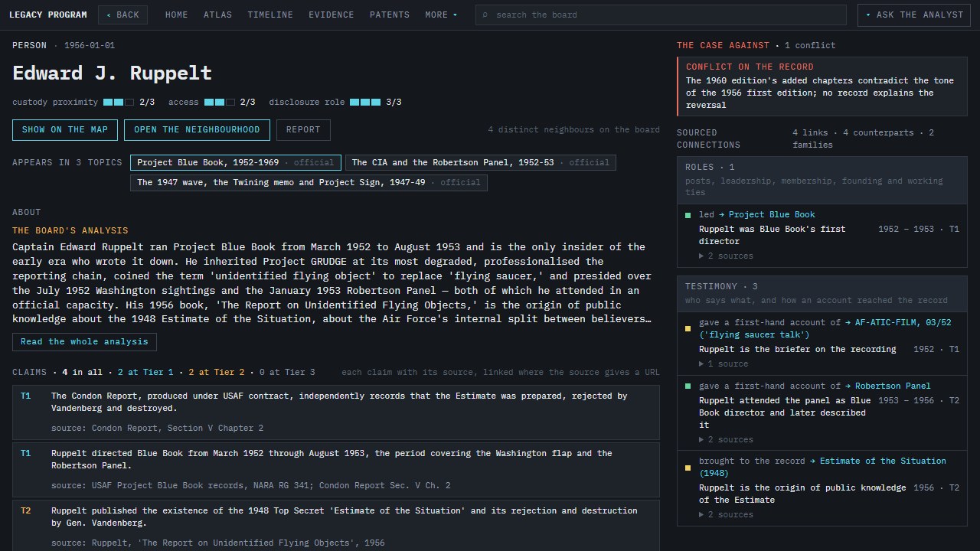
Task: Click 'Ruppelt is the briefer on the recording'
Action: [x=797, y=349]
